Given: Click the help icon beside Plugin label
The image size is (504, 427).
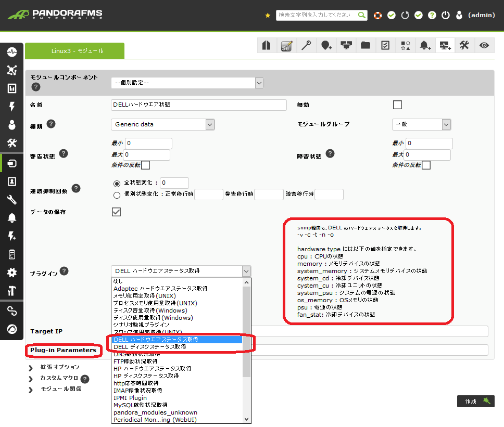Looking at the screenshot, I should point(64,271).
